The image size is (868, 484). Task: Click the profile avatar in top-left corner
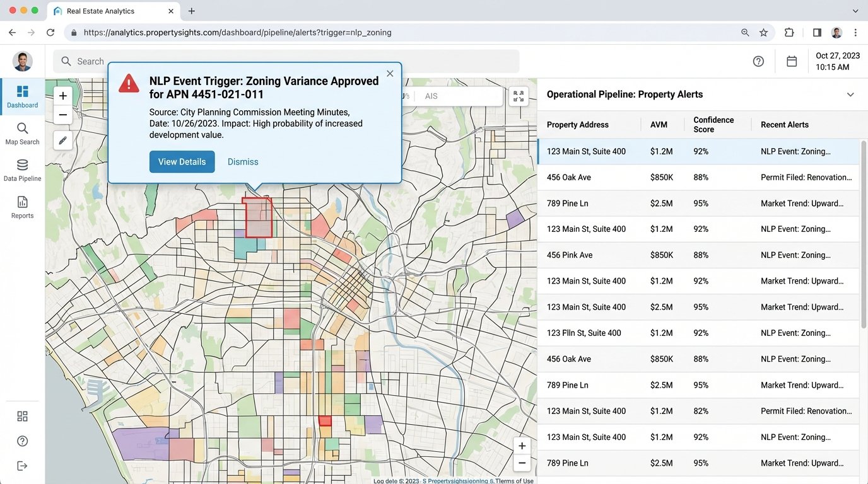pos(22,61)
